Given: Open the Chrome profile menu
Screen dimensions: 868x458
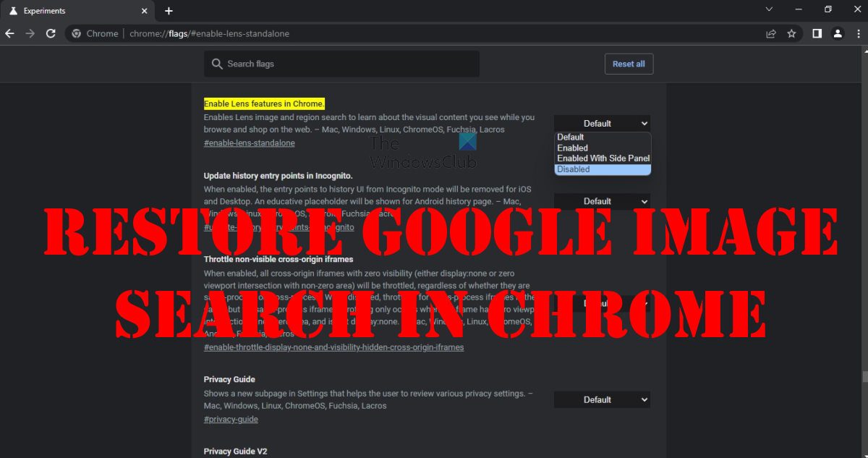Looking at the screenshot, I should (837, 33).
